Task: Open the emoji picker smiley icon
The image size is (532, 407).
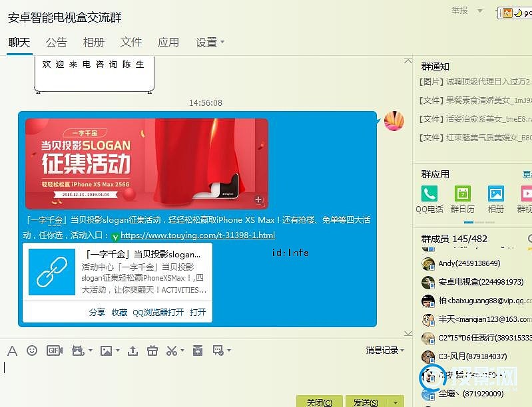Action: coord(32,350)
